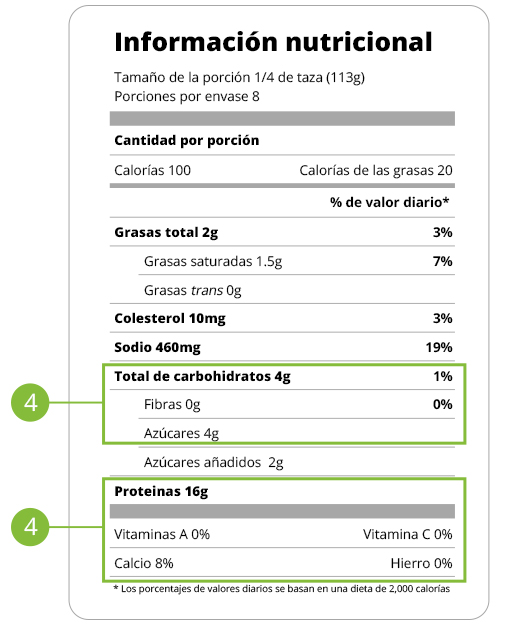Click the Información nutricional heading
This screenshot has width=509, height=625.
273,42
